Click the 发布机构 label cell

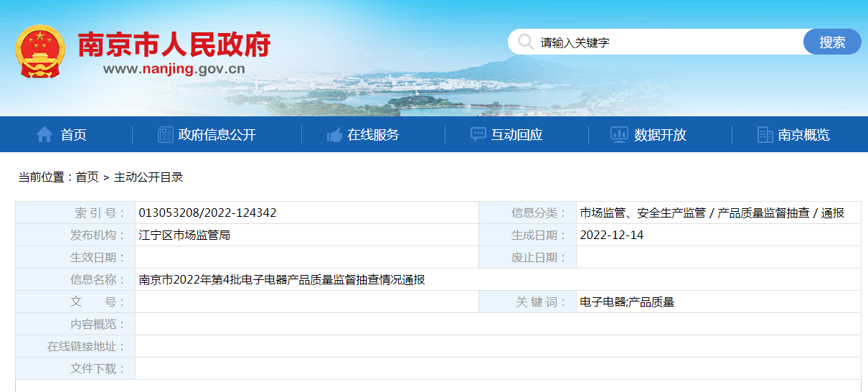coord(75,235)
